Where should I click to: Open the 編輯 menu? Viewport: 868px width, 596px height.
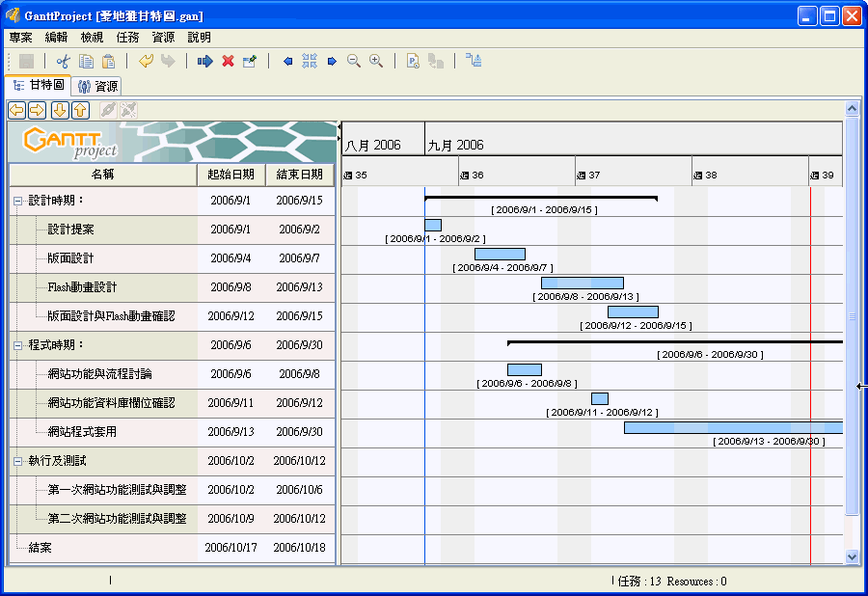[x=56, y=37]
